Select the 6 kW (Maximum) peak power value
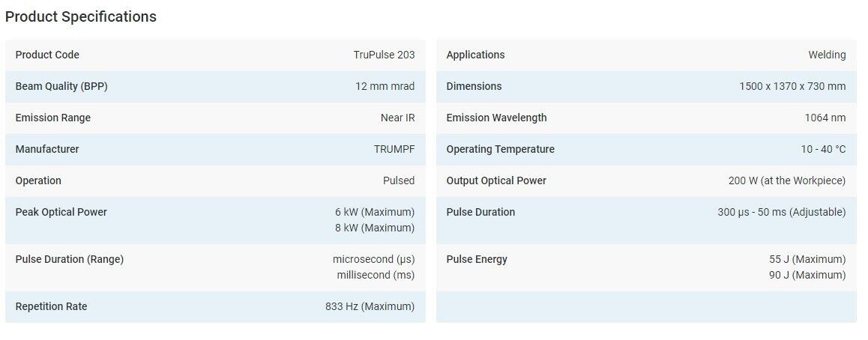Viewport: 868px width, 340px height. (x=375, y=212)
